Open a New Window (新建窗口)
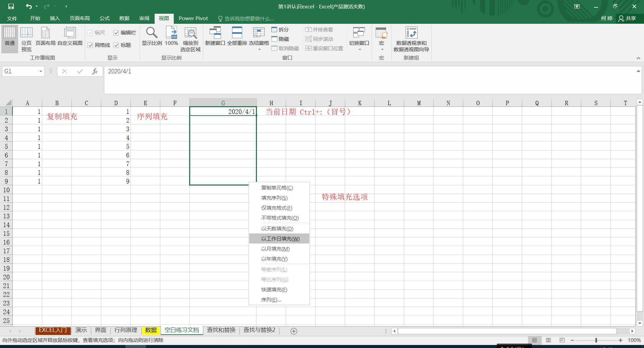Image resolution: width=644 pixels, height=348 pixels. tap(215, 36)
